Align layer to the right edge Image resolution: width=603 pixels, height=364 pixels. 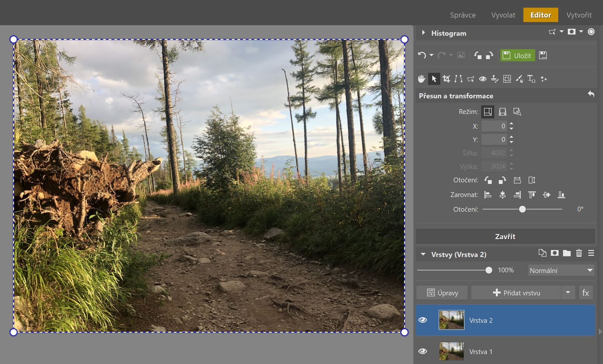pyautogui.click(x=517, y=195)
